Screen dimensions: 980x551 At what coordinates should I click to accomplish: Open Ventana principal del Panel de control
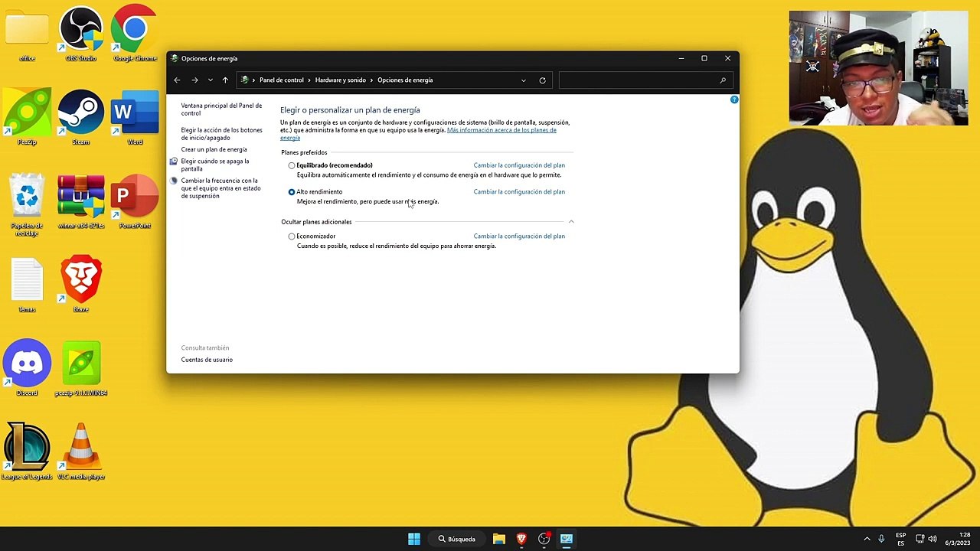click(221, 109)
